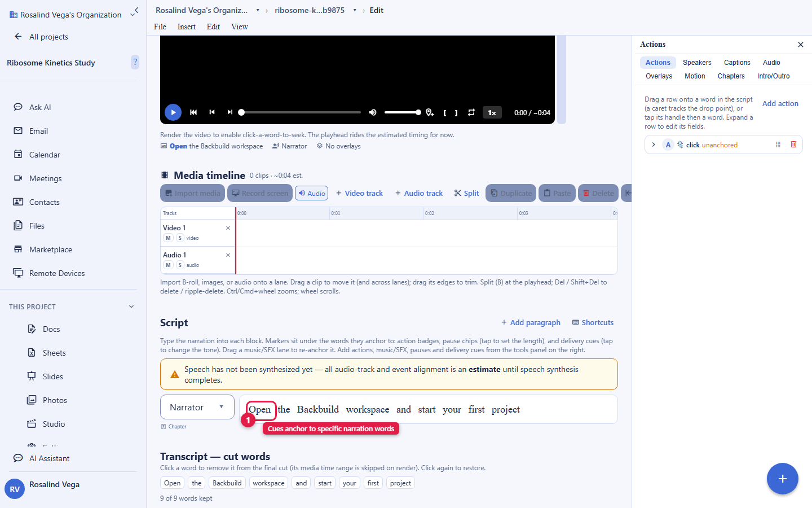Toggle loop playback
Viewport: 812px width, 508px height.
point(471,112)
